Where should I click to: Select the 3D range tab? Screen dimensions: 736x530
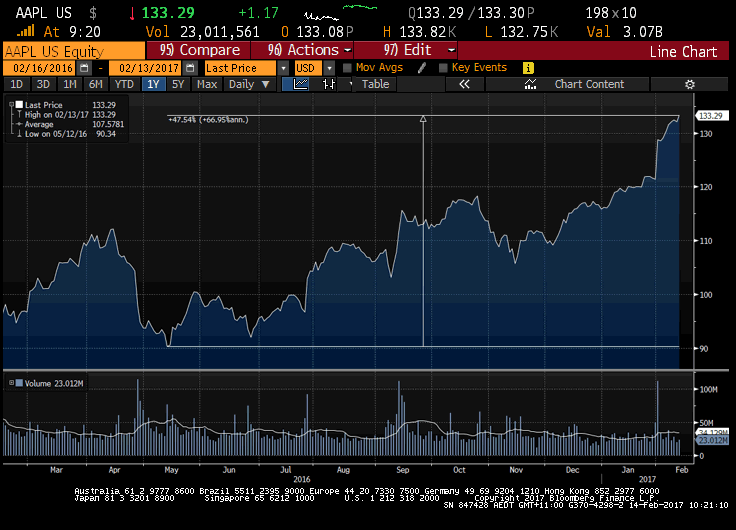[43, 84]
